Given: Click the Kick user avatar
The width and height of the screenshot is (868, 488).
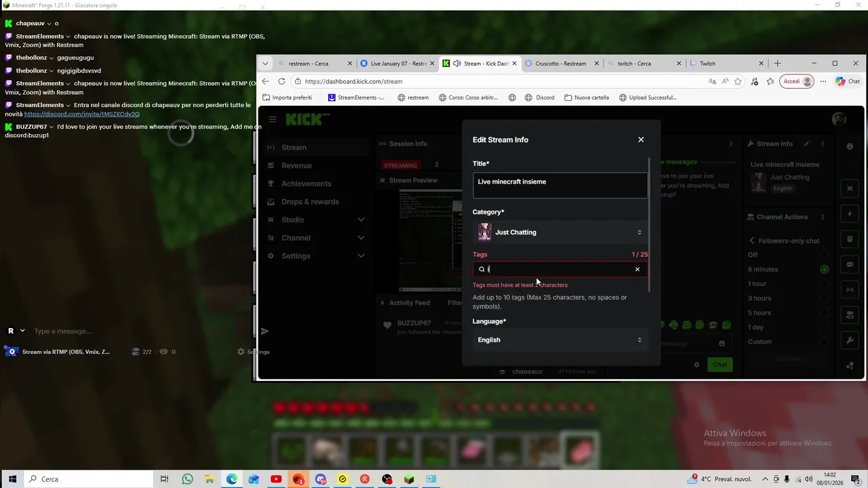Looking at the screenshot, I should pyautogui.click(x=839, y=119).
